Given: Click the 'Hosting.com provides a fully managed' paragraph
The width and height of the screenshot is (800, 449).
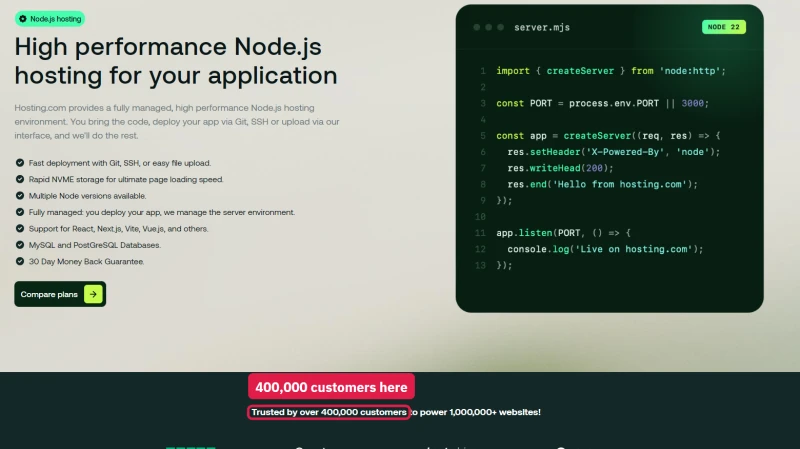Looking at the screenshot, I should [177, 121].
